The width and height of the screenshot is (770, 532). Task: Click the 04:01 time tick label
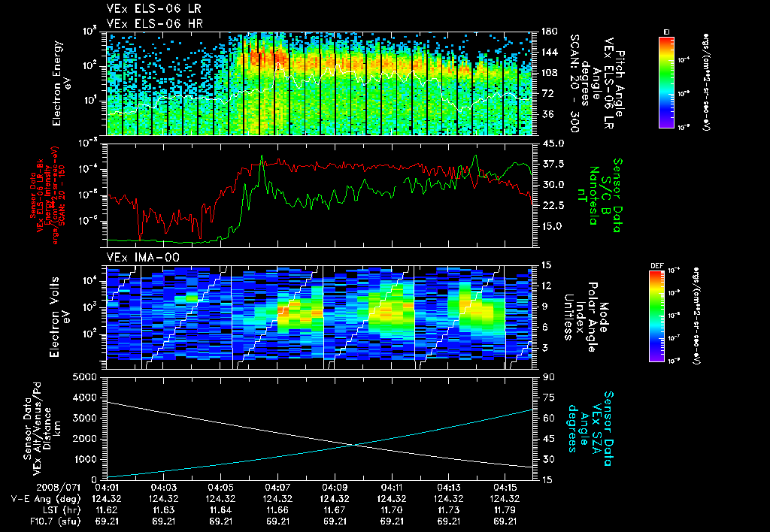tap(107, 488)
